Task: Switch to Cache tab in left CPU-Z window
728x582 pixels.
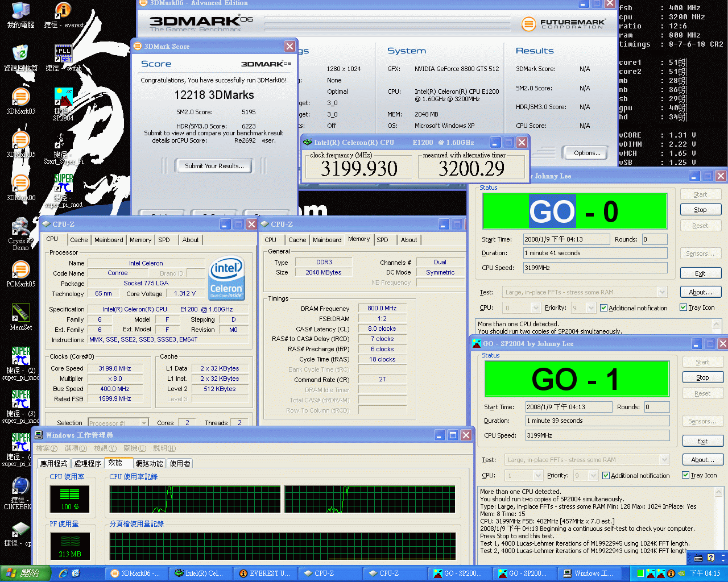Action: pos(79,240)
